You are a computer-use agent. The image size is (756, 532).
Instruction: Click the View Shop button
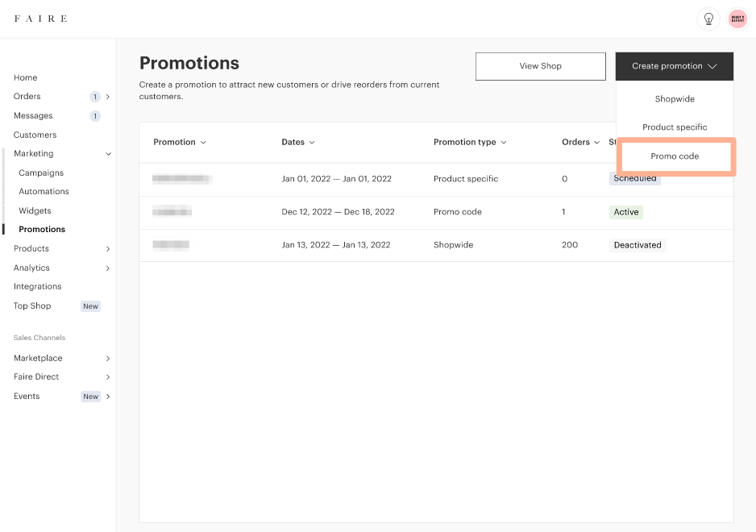(540, 66)
